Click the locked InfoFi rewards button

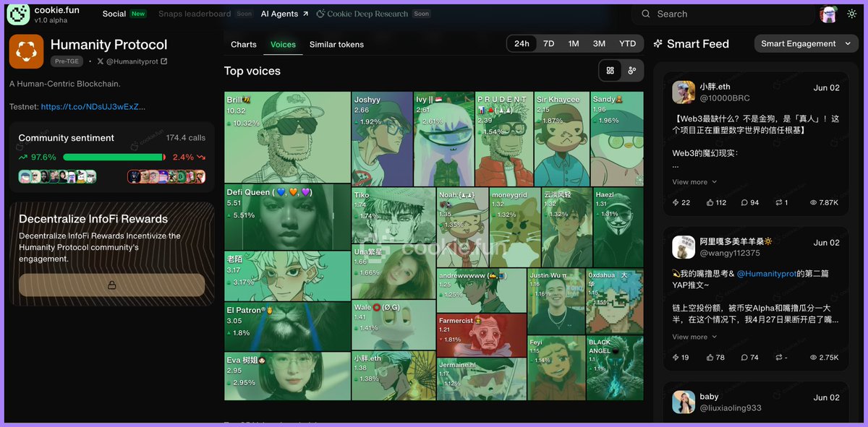coord(111,285)
